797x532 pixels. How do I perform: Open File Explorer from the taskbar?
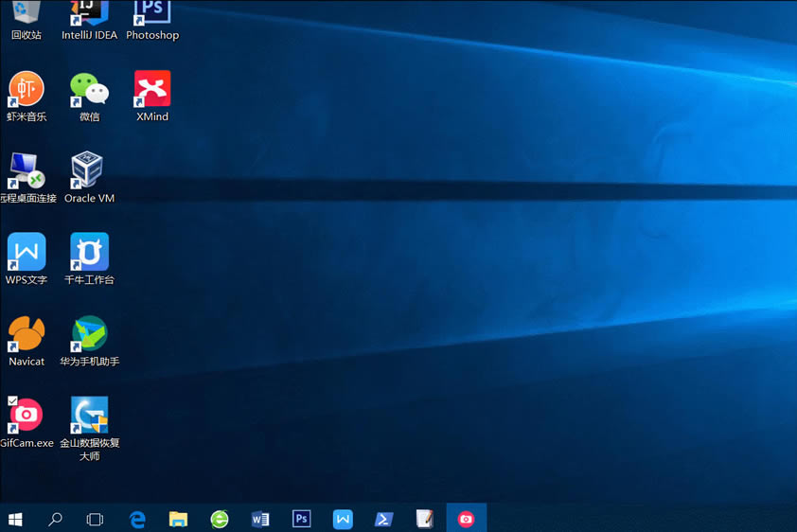tap(178, 519)
